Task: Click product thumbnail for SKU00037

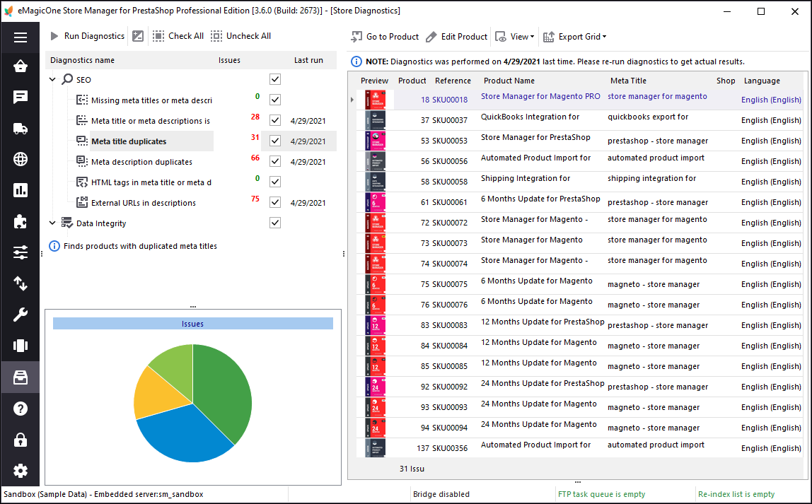Action: (374, 120)
